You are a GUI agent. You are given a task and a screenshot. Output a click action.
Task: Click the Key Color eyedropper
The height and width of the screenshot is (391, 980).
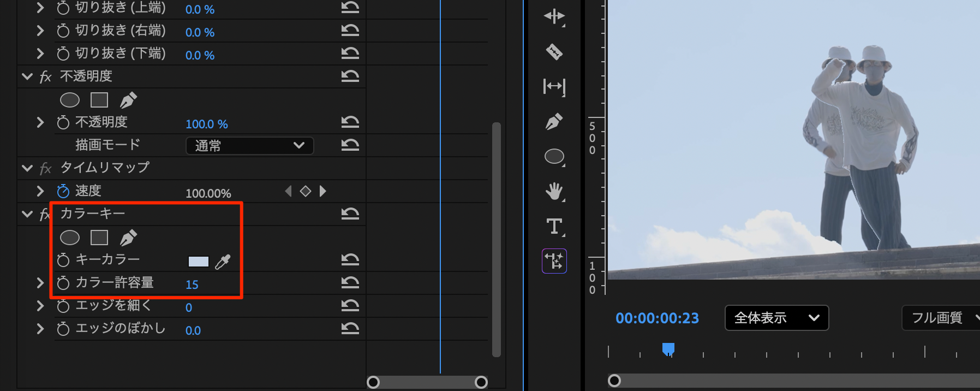coord(223,262)
